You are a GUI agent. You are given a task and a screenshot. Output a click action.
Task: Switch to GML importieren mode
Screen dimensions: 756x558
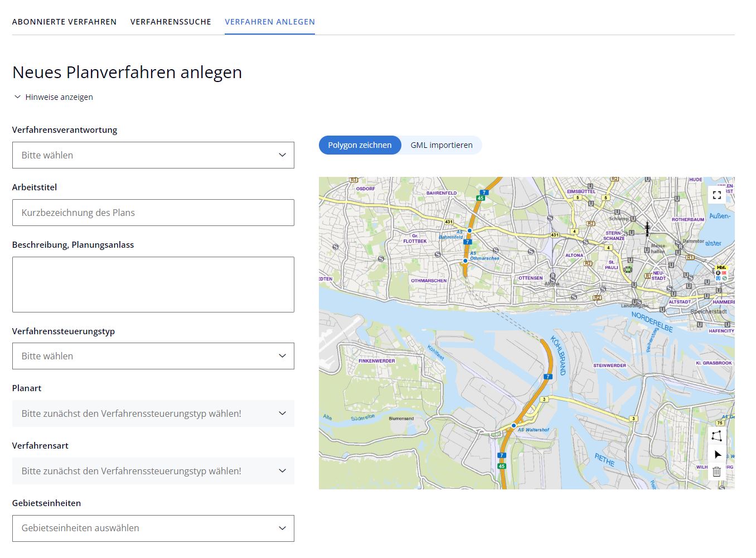point(441,145)
